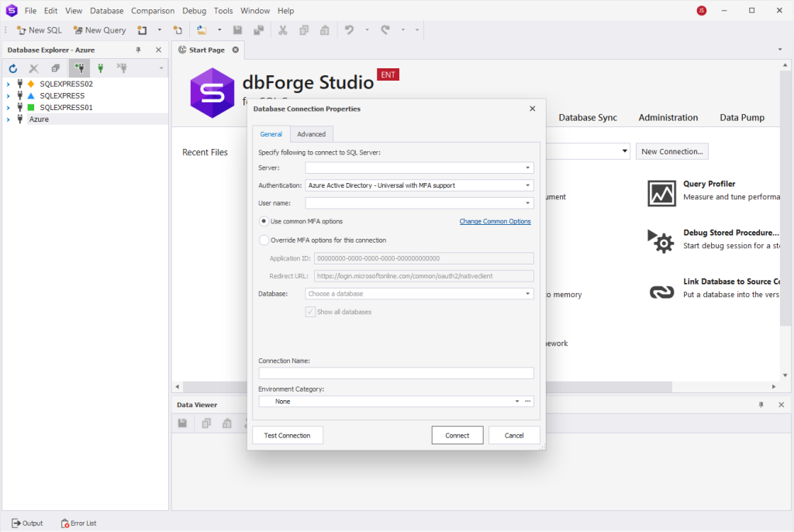Viewport: 794px width, 532px height.
Task: Click the New Query toolbar button
Action: point(100,30)
